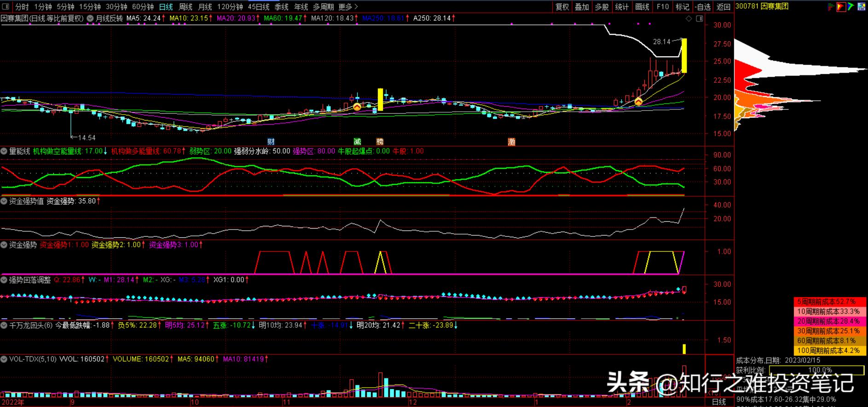The width and height of the screenshot is (868, 407).
Task: Click the 复权 button
Action: 562,6
